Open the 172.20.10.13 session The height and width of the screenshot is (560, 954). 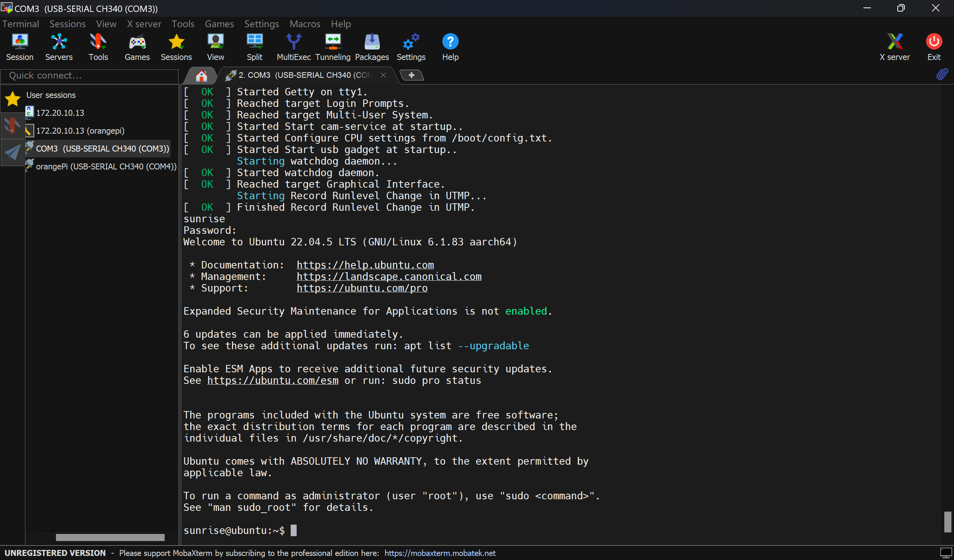coord(60,113)
